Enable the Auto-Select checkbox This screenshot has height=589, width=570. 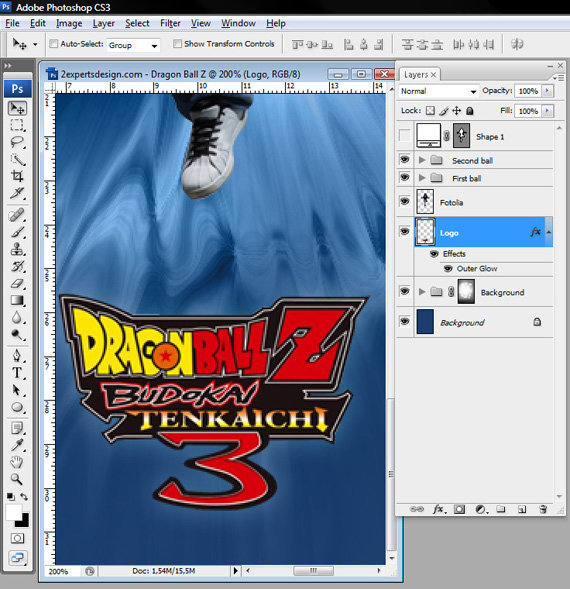coord(54,44)
